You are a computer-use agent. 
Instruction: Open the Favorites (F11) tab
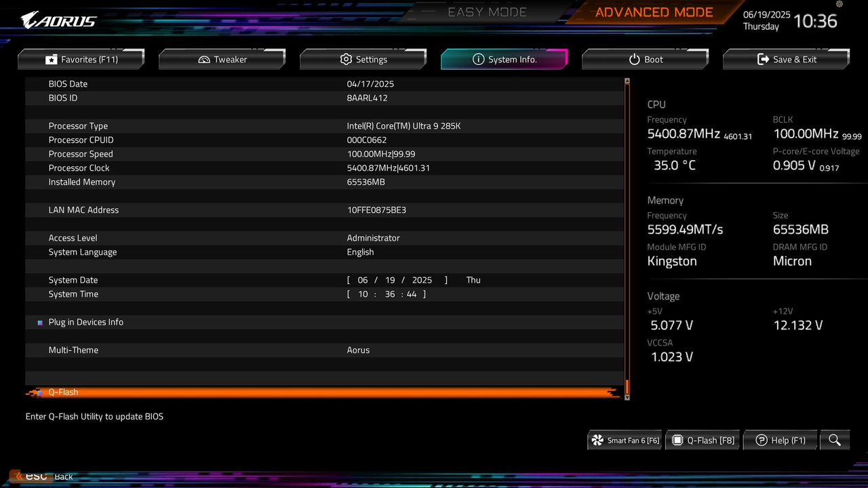(81, 59)
